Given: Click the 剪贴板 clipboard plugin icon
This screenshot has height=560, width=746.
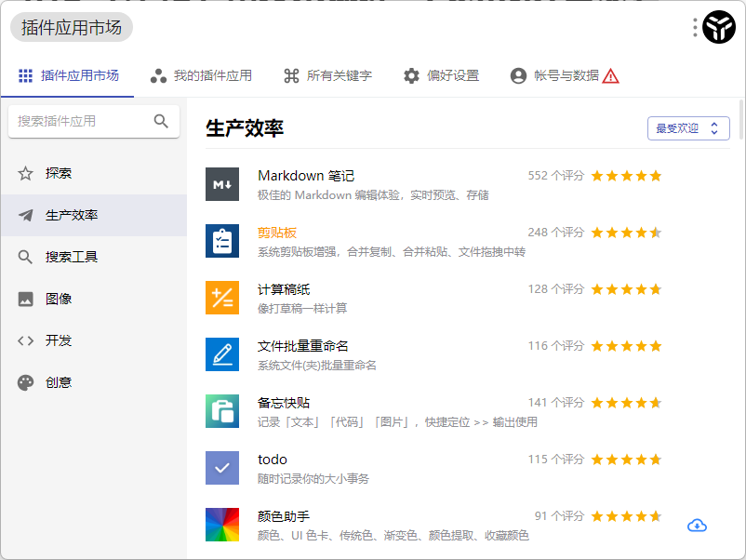Looking at the screenshot, I should [222, 241].
